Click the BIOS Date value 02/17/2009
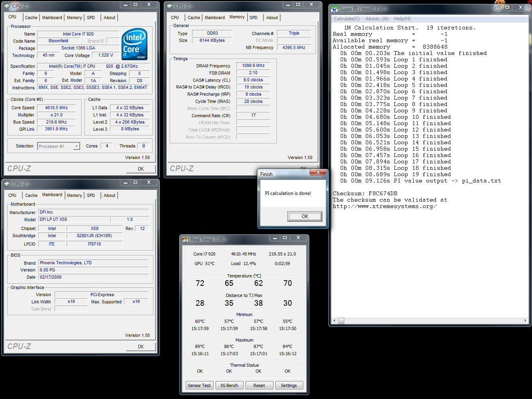 (94, 277)
